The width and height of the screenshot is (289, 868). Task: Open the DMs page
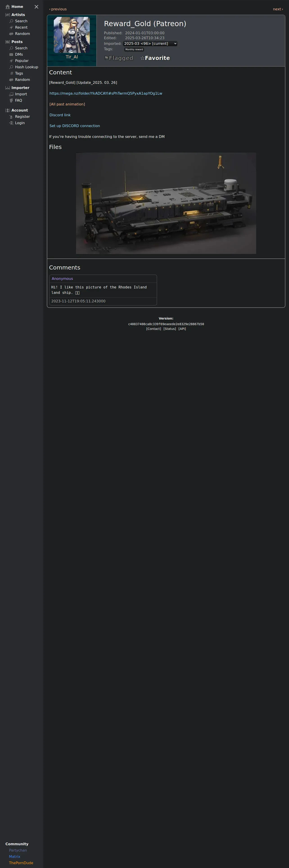coord(19,55)
